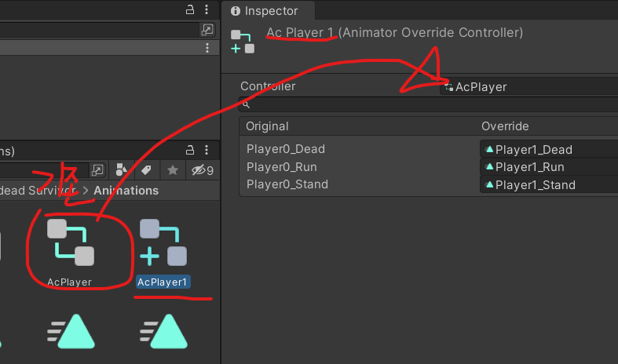Click the Search by Label tag icon
The height and width of the screenshot is (364, 618).
pyautogui.click(x=146, y=170)
